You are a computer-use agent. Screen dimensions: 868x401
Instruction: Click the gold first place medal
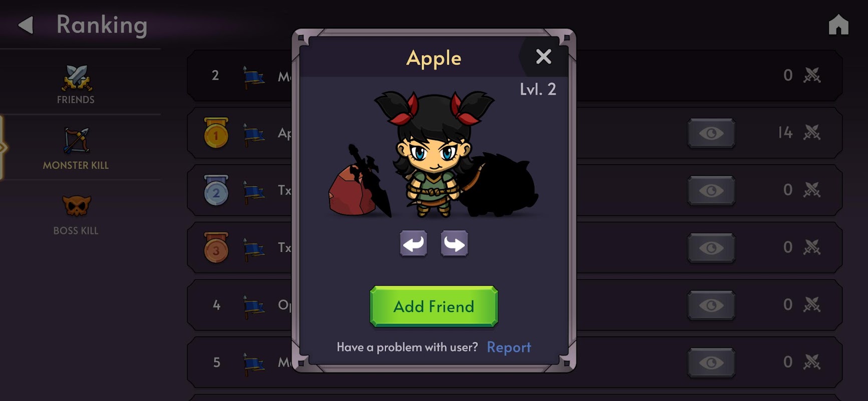(216, 133)
